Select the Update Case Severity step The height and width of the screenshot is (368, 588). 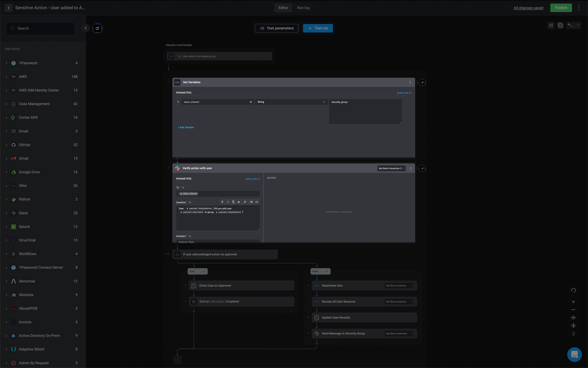(x=364, y=318)
